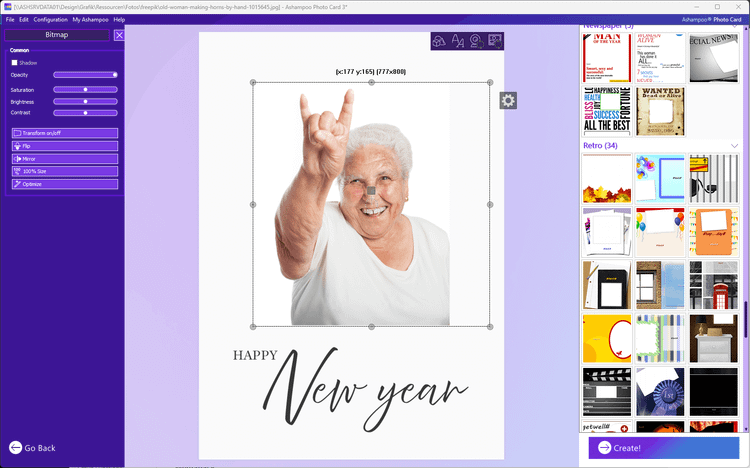The height and width of the screenshot is (468, 750).
Task: Select the WANTED poster template thumbnail
Action: 661,111
